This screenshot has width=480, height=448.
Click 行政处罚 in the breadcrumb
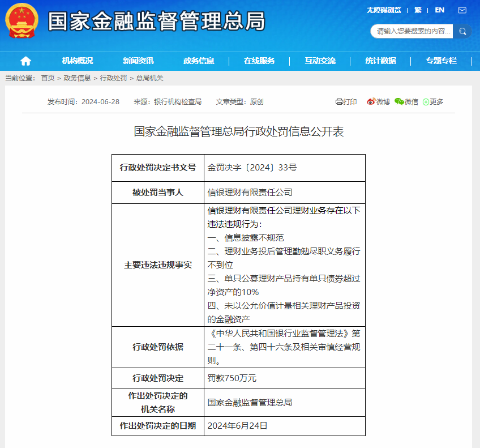[x=113, y=78]
